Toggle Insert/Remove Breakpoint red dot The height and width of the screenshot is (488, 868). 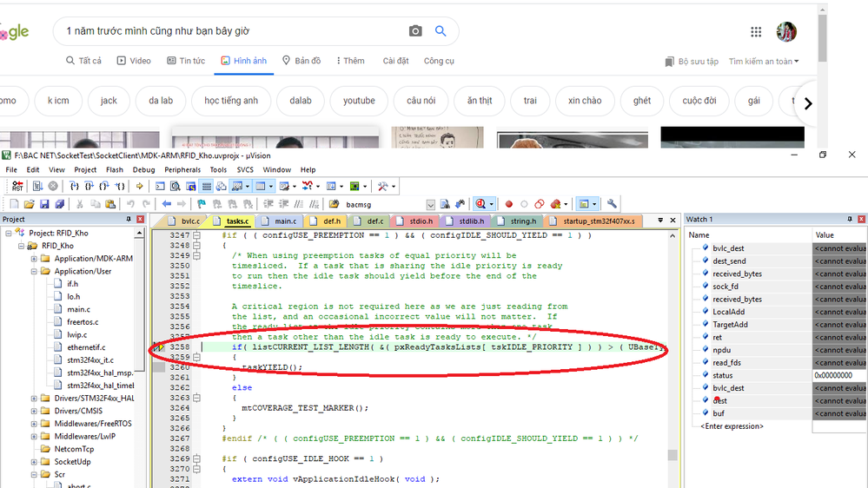(509, 204)
